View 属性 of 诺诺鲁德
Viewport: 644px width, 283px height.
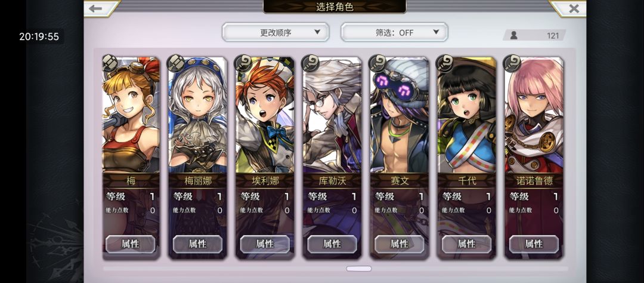click(x=534, y=244)
